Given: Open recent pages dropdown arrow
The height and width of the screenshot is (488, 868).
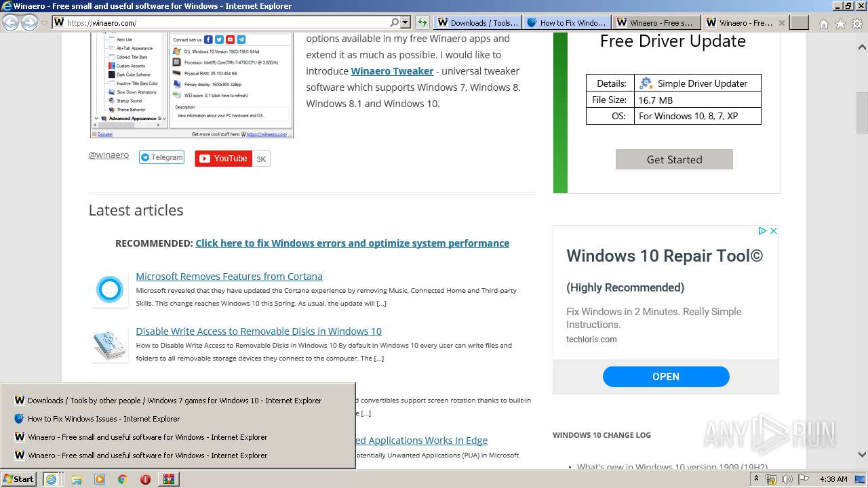Looking at the screenshot, I should click(44, 23).
